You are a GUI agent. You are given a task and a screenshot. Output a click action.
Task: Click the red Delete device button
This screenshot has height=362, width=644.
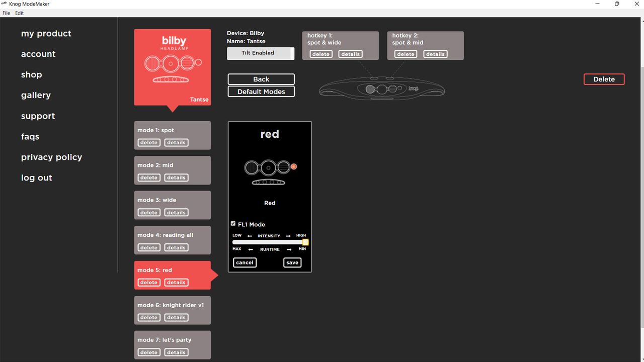(604, 79)
